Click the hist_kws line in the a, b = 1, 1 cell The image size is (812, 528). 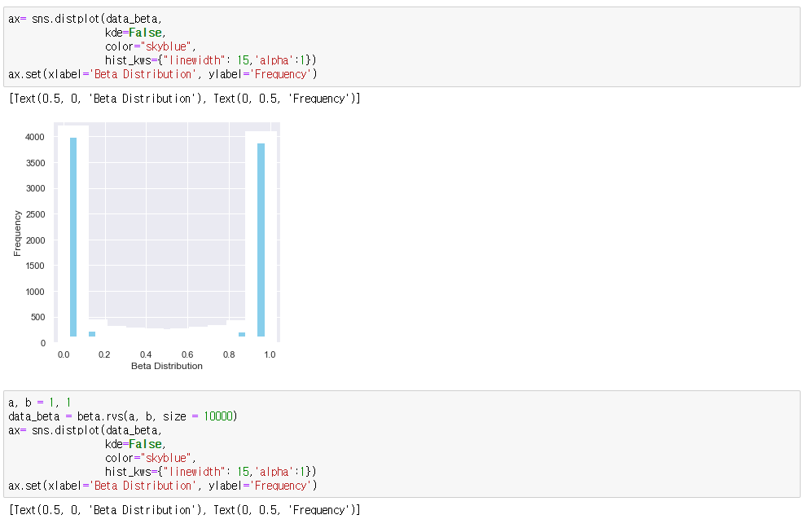coord(210,472)
